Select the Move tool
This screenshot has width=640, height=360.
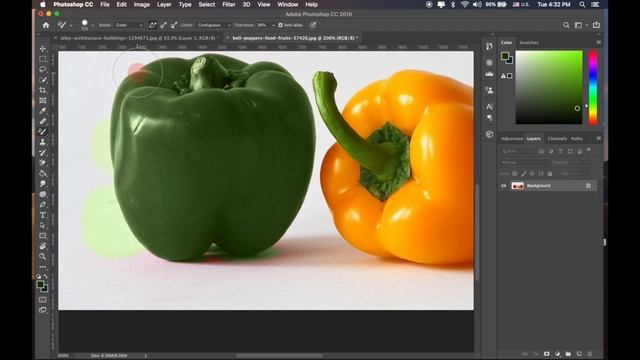tap(42, 49)
